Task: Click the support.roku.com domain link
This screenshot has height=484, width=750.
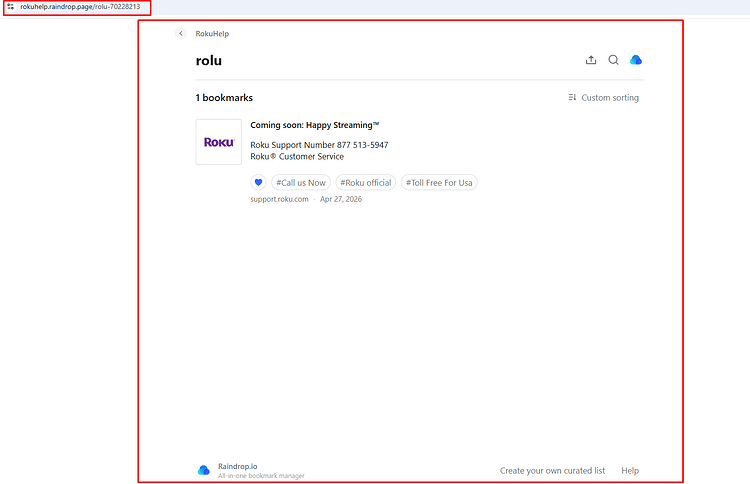Action: [x=279, y=199]
